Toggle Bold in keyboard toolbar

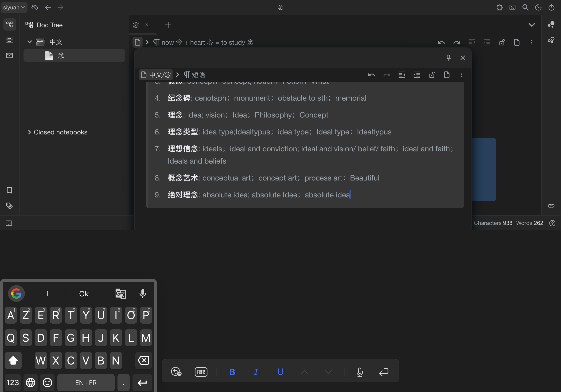(232, 372)
